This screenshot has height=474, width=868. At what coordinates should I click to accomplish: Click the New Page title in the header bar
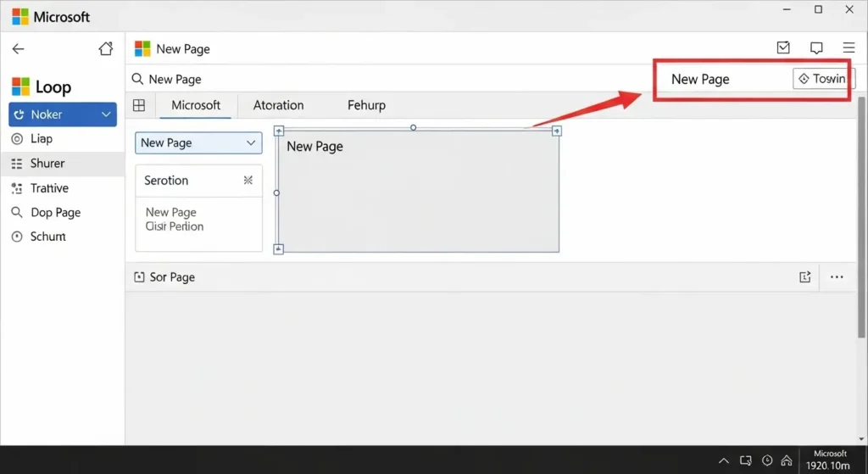pos(183,49)
